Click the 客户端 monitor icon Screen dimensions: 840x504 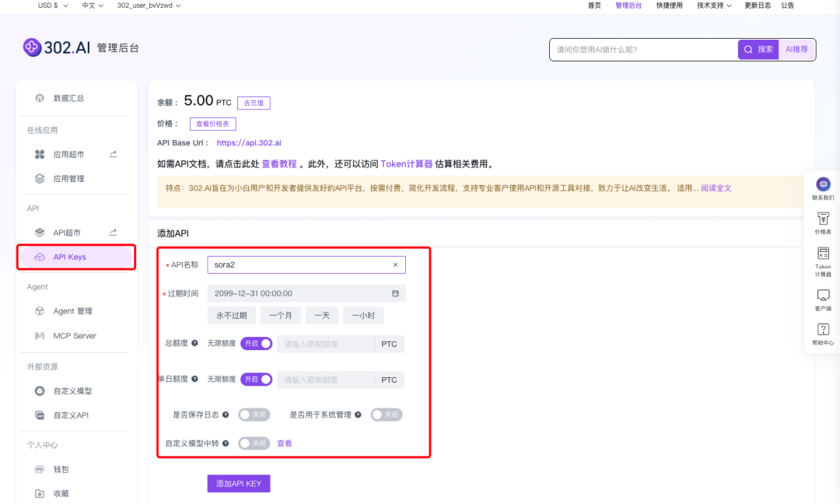(823, 295)
